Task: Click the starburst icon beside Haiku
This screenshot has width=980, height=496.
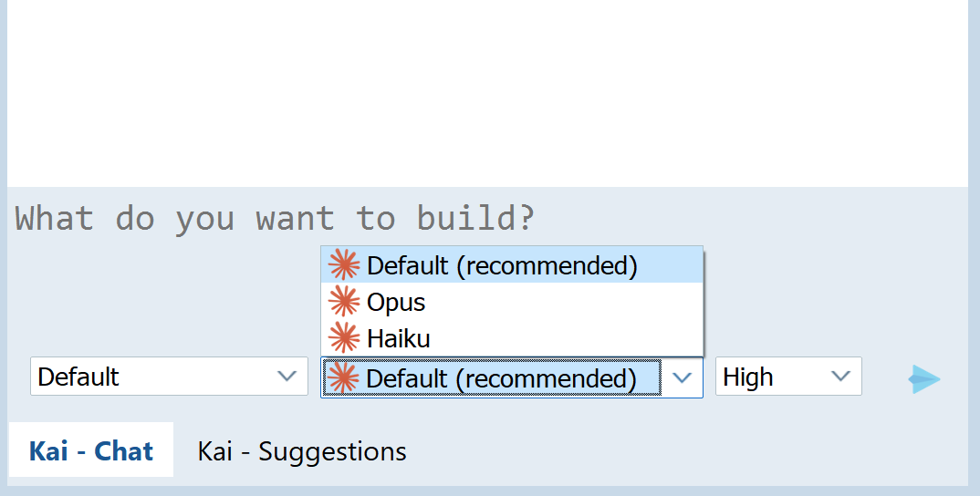Action: pyautogui.click(x=344, y=338)
